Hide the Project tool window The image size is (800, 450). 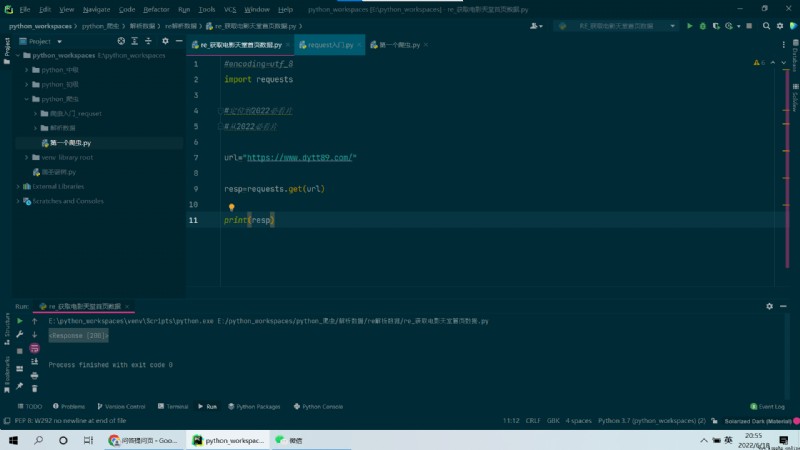179,41
